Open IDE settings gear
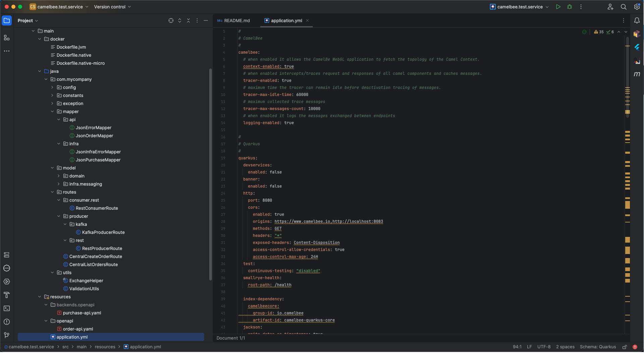This screenshot has width=644, height=353. point(637,7)
